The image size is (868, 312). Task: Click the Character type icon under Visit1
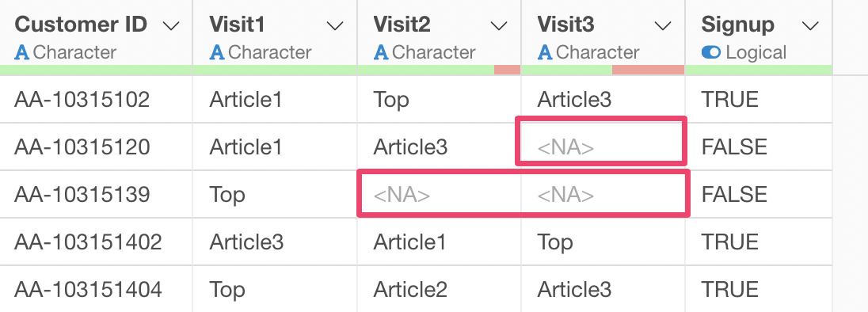[216, 52]
